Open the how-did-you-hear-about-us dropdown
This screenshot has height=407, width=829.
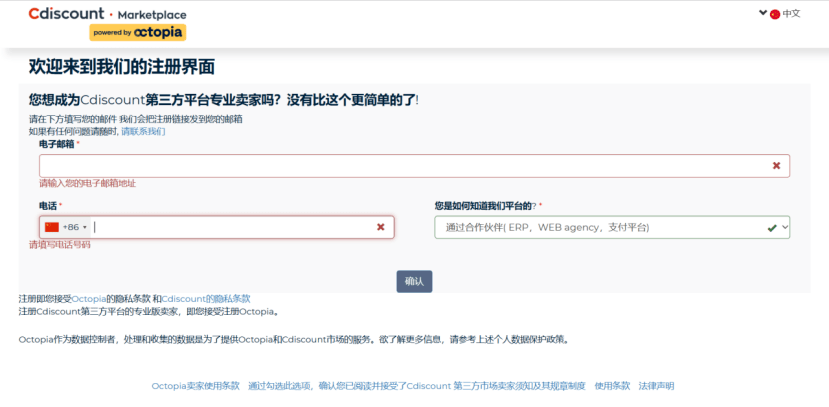[611, 228]
